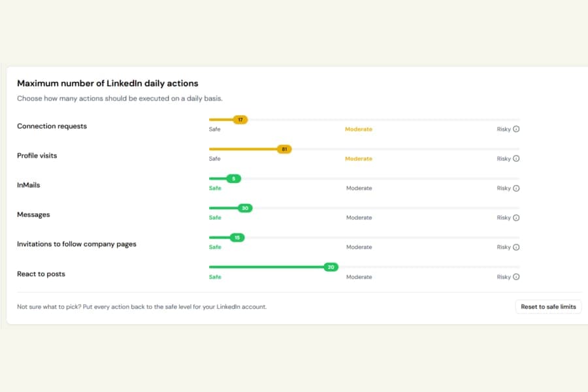
Task: Click the orange Moderate label under Profile visits slider
Action: (359, 159)
